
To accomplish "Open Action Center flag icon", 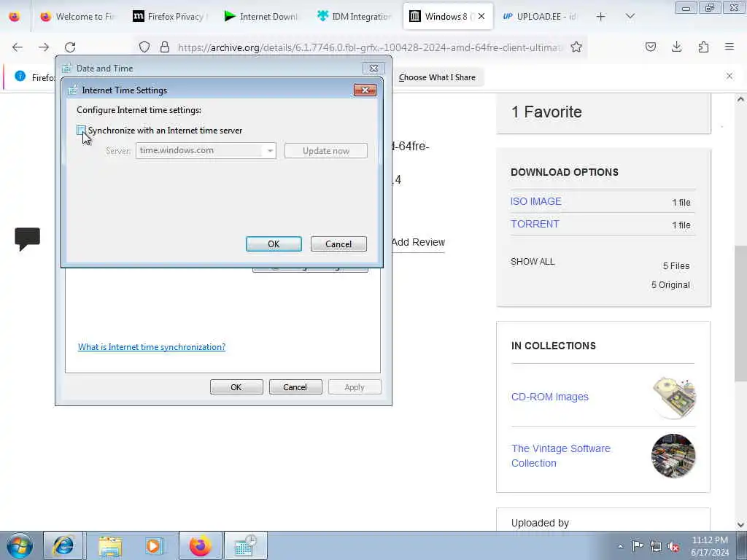I will [x=638, y=545].
